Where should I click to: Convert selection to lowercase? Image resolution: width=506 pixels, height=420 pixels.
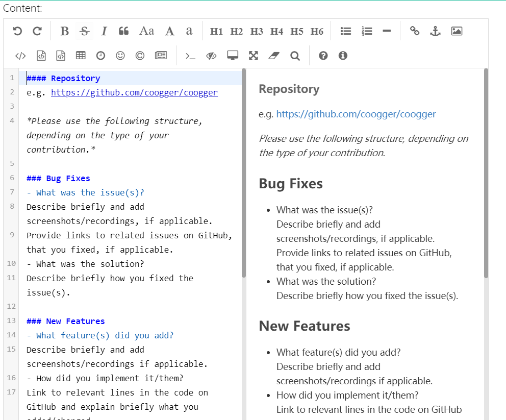(x=189, y=31)
